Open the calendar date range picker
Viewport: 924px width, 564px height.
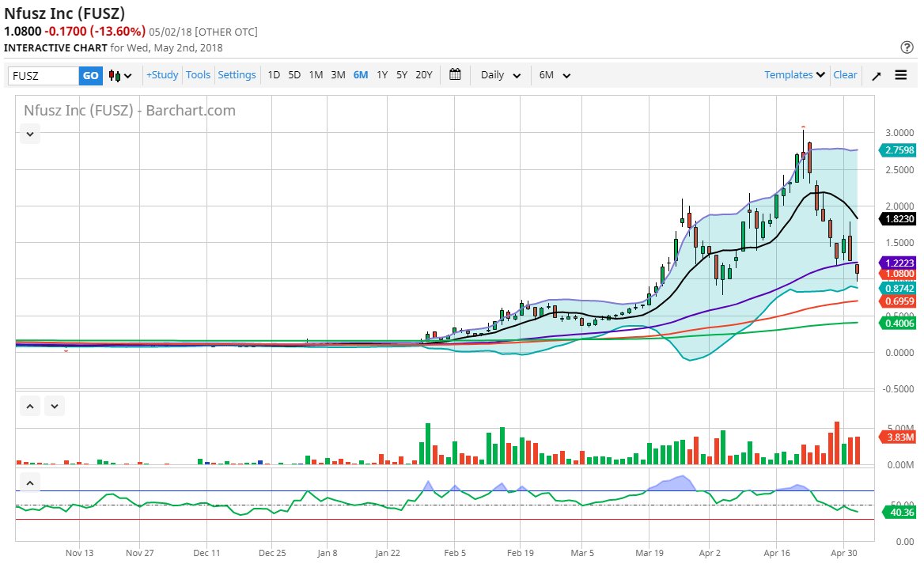click(455, 74)
